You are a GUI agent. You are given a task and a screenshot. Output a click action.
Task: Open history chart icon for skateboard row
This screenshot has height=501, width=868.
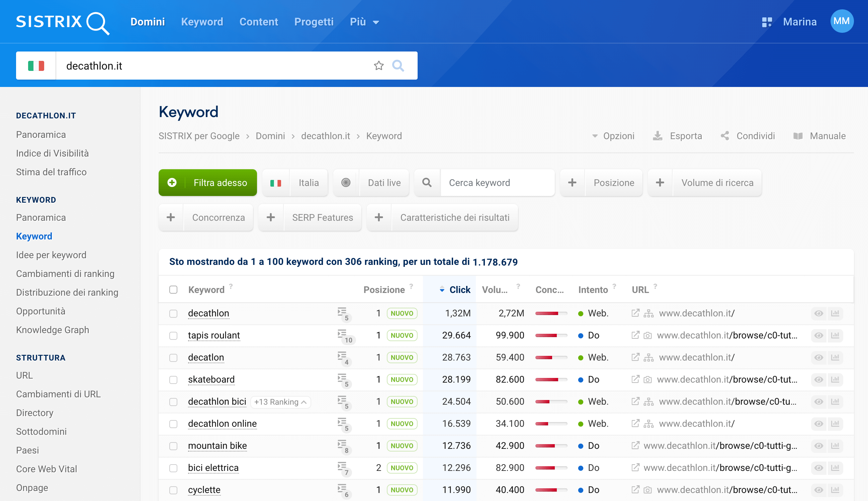point(835,379)
